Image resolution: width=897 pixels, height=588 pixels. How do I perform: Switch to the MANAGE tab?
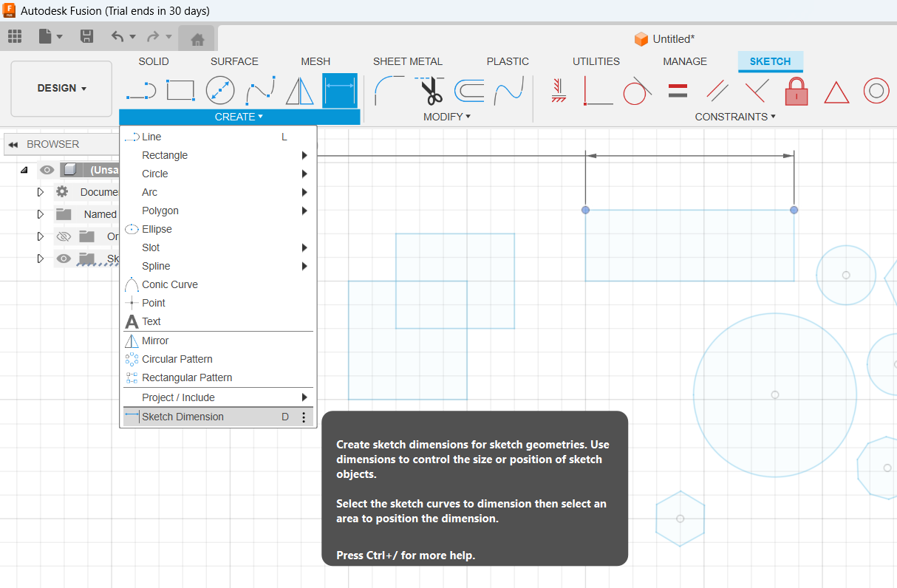[x=685, y=61]
